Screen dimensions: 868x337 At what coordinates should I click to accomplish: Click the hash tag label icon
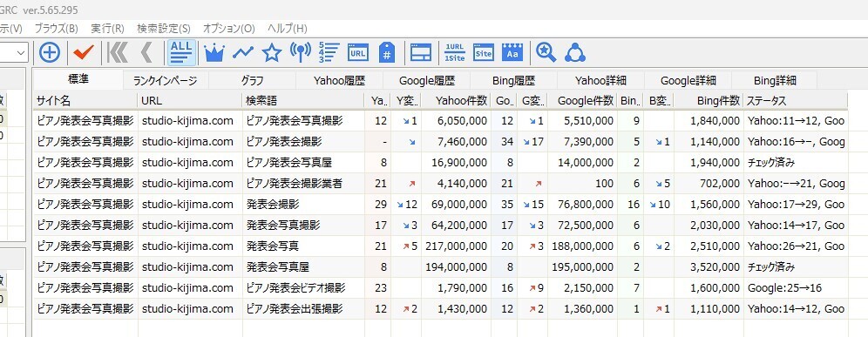point(387,53)
